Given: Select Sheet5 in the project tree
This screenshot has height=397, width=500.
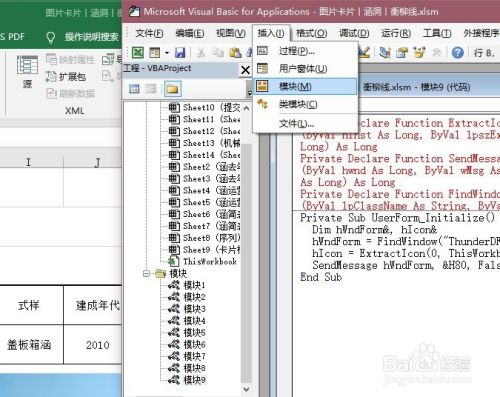Looking at the screenshot, I should coord(204,202).
